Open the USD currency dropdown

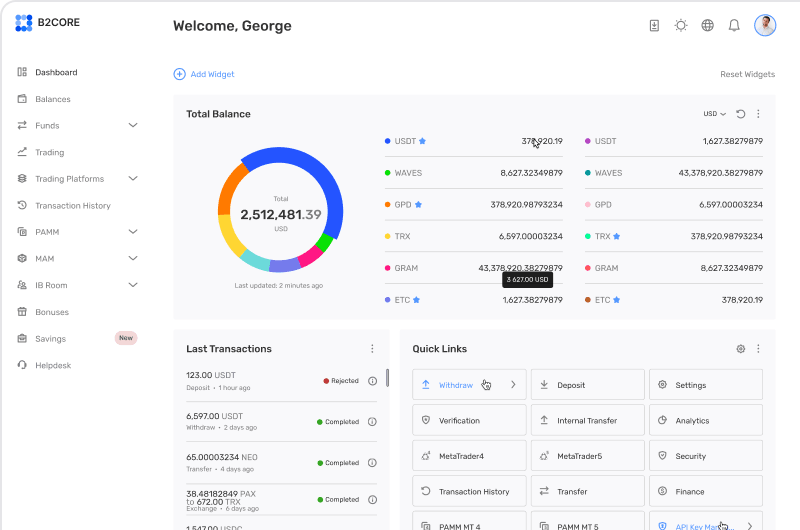coord(714,114)
